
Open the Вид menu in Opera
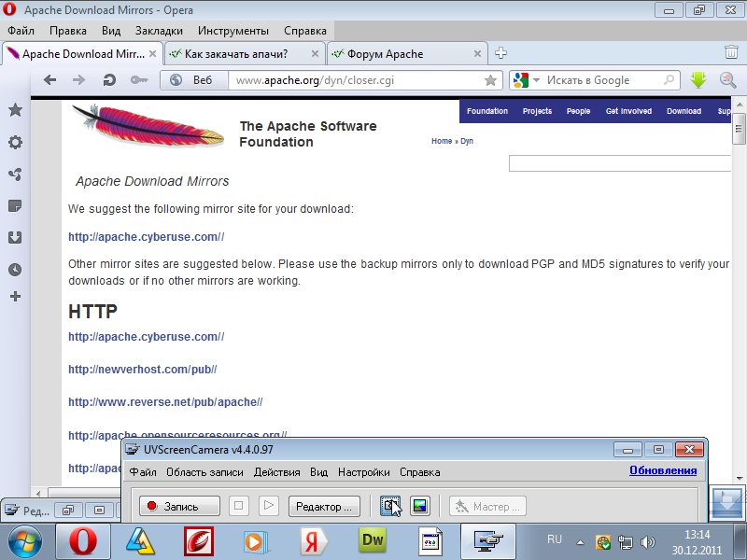point(110,31)
